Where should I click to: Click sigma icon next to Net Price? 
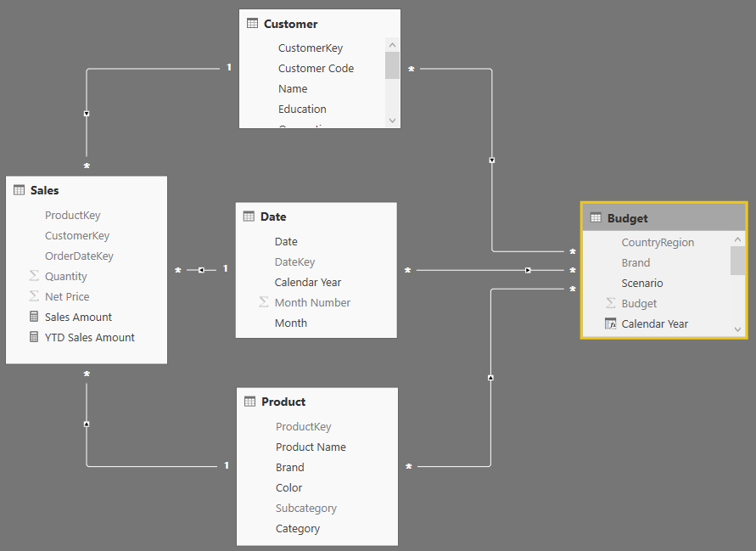(x=34, y=295)
